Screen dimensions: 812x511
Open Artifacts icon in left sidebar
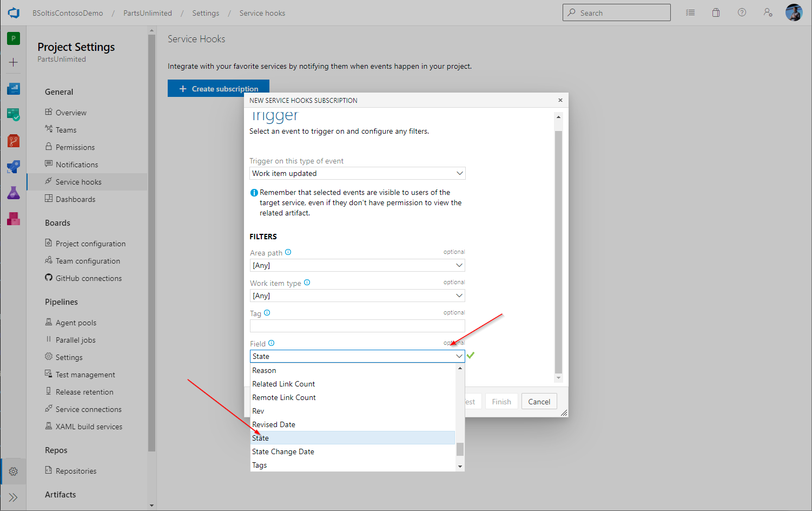coord(14,219)
